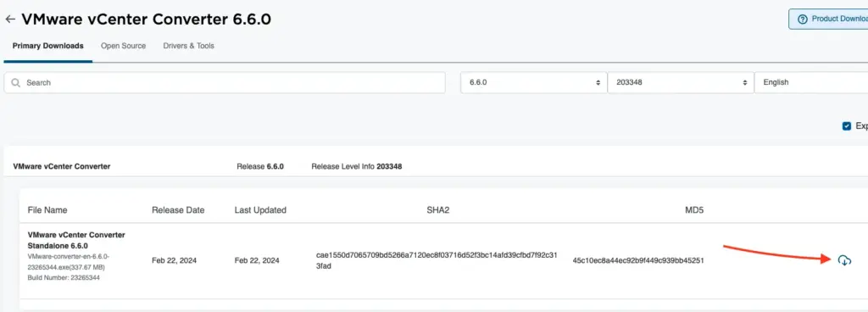This screenshot has width=868, height=312.
Task: Open the Product Download help button
Action: click(x=828, y=19)
